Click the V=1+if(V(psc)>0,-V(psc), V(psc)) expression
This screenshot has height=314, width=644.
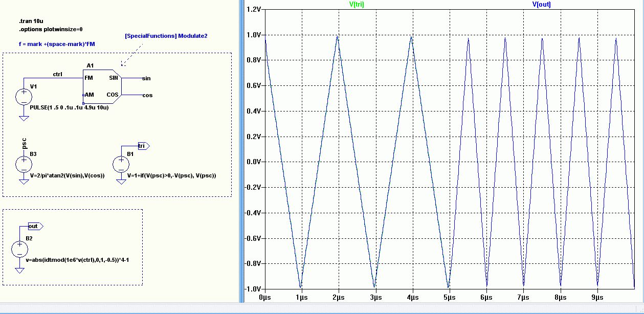(172, 175)
